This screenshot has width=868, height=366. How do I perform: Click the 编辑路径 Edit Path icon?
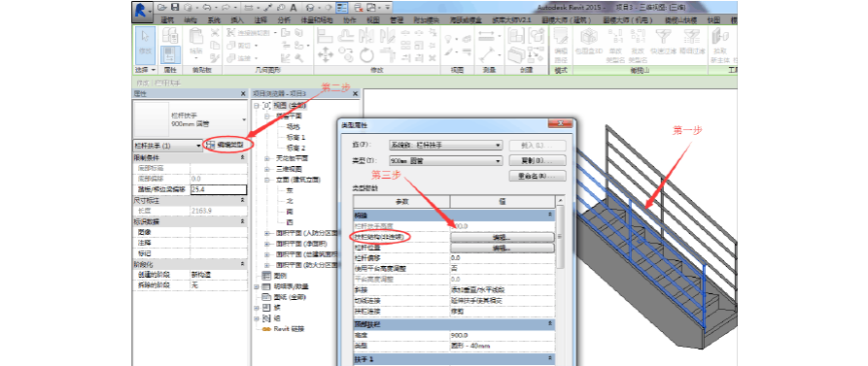[560, 46]
